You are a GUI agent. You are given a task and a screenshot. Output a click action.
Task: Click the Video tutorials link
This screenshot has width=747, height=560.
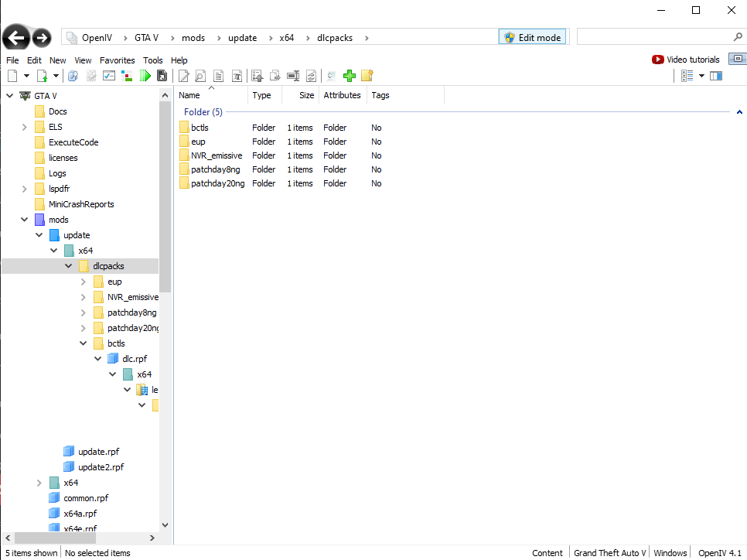[x=693, y=60]
